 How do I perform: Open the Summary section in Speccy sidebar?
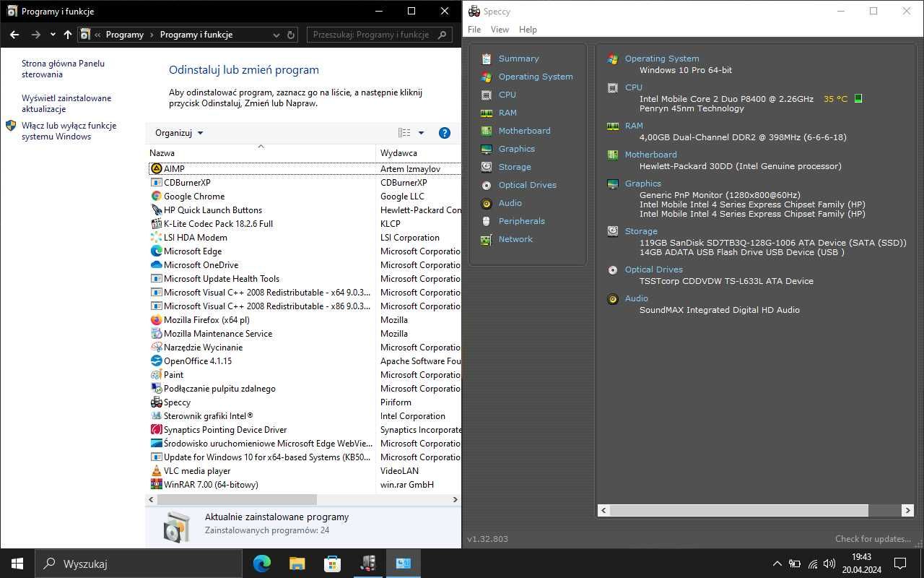click(x=518, y=59)
